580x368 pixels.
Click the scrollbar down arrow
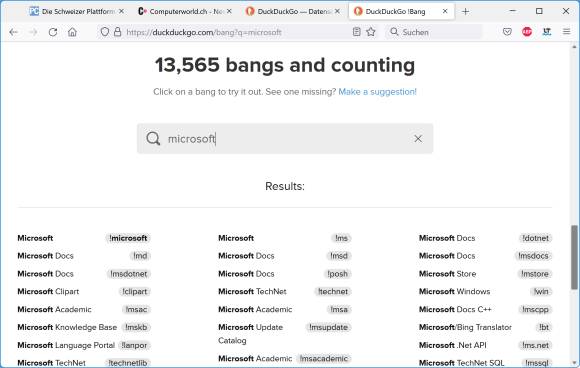click(x=574, y=363)
